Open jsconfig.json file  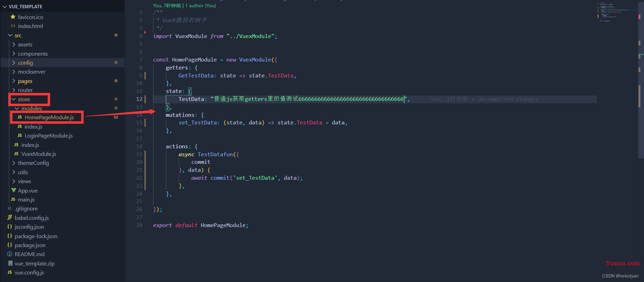pyautogui.click(x=29, y=227)
